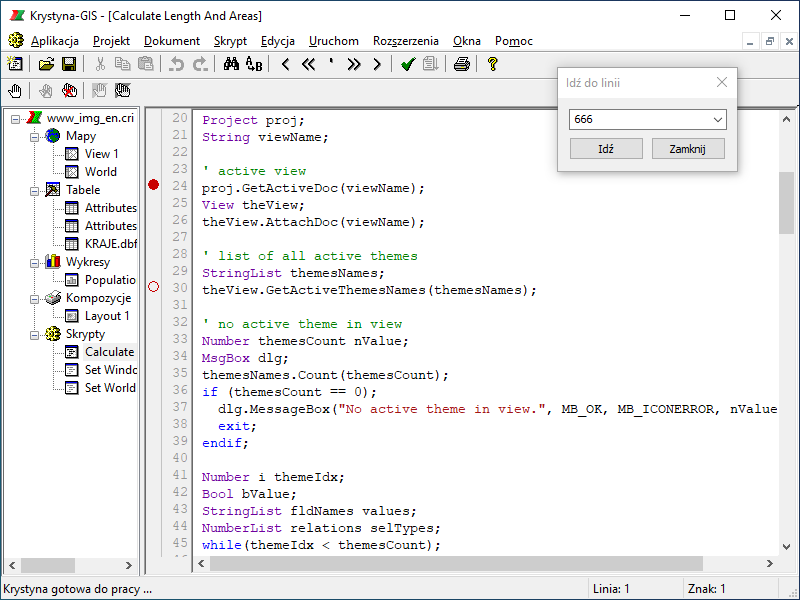Image resolution: width=800 pixels, height=600 pixels.
Task: Click the editor vertical scrollbar thumb
Action: click(x=786, y=203)
